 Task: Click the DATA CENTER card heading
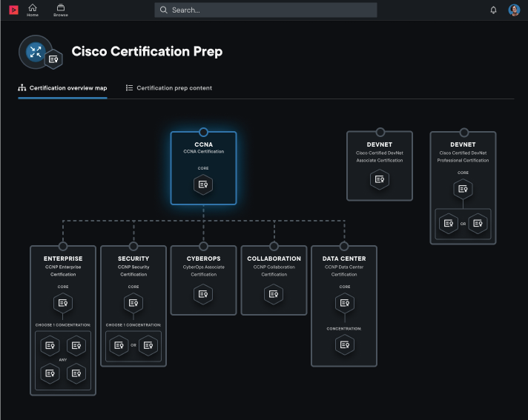pyautogui.click(x=344, y=259)
